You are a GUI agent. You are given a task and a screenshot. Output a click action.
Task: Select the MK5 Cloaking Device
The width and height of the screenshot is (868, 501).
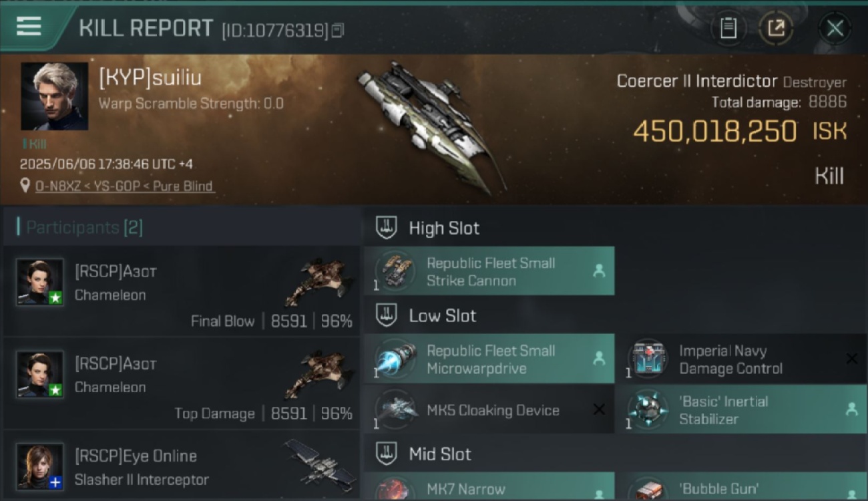click(489, 409)
